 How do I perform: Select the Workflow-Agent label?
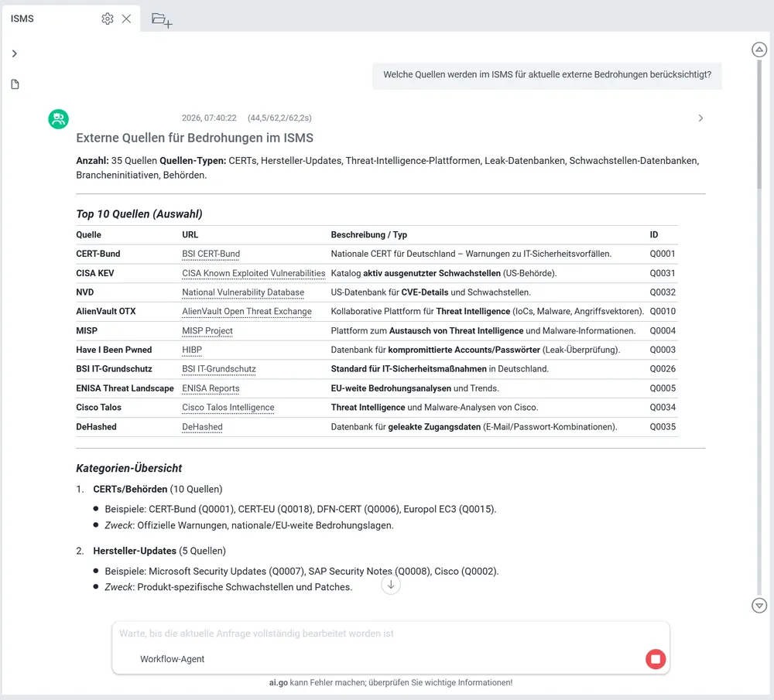coord(172,659)
